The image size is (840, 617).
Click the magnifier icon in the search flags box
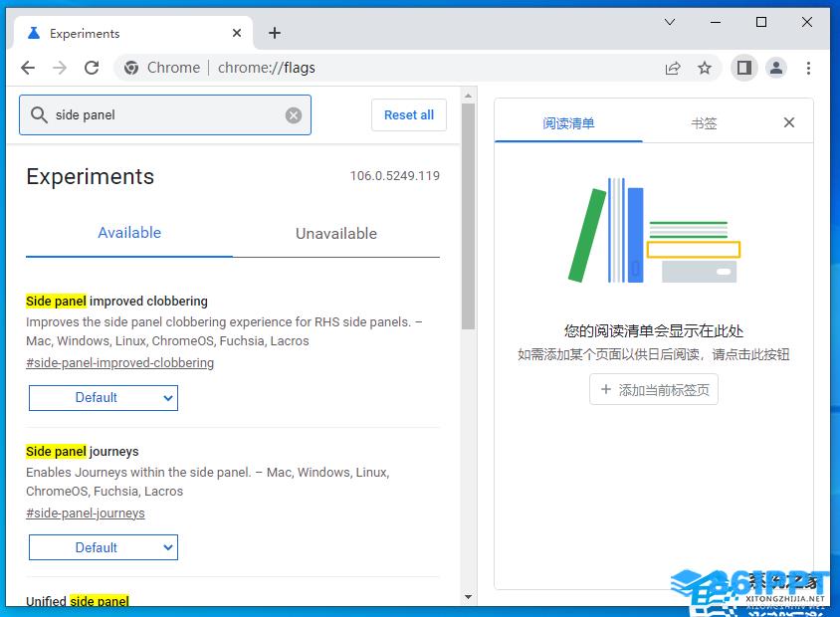tap(39, 114)
